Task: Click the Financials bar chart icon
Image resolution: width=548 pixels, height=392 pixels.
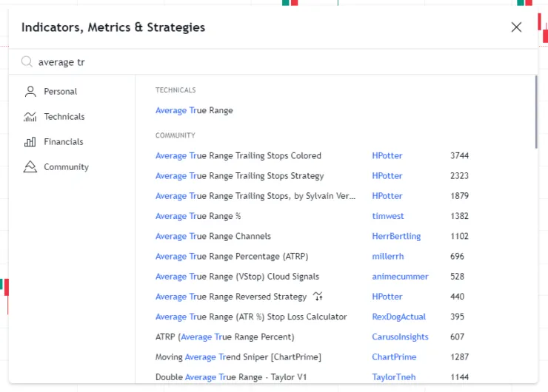Action: pyautogui.click(x=30, y=142)
